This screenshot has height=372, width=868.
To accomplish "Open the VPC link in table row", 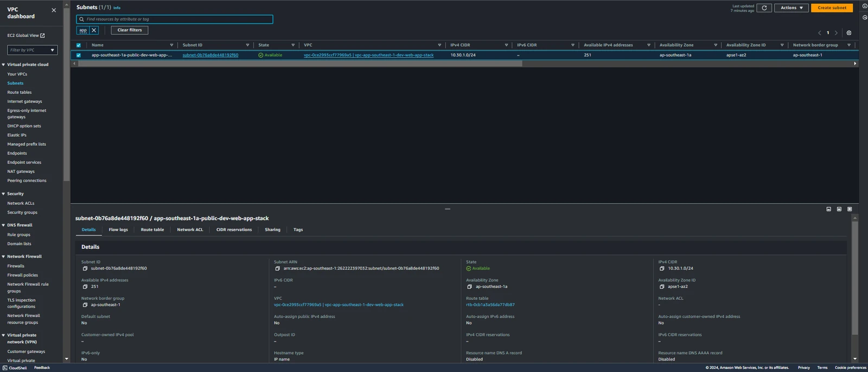I will point(368,55).
